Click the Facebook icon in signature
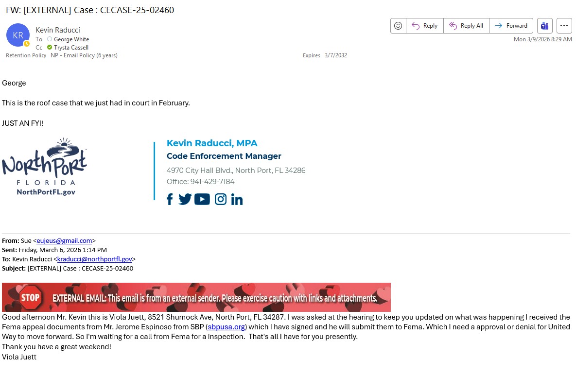The width and height of the screenshot is (576, 392). click(170, 199)
